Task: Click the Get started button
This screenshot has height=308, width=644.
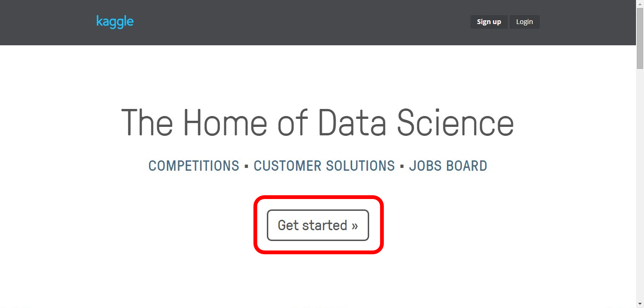Action: 318,225
